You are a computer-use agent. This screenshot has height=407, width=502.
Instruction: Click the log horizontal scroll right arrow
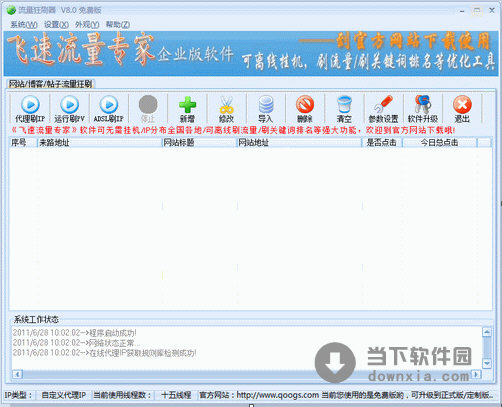(477, 374)
